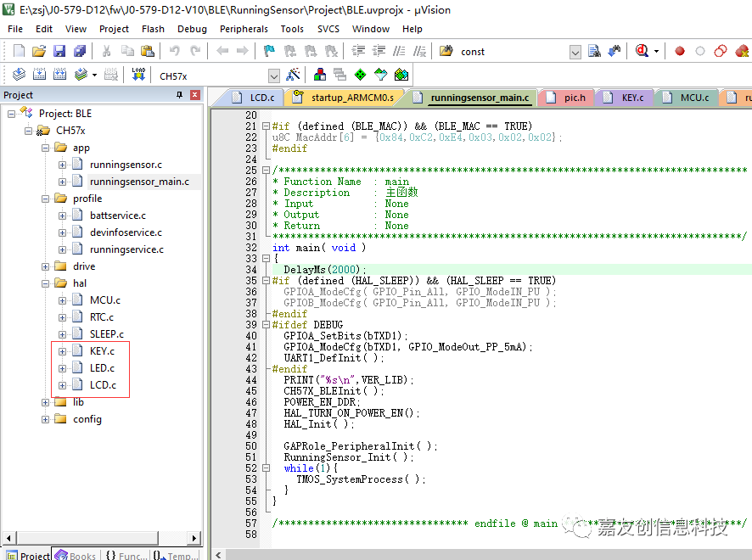This screenshot has width=752, height=560.
Task: Indent selected lines icon
Action: point(358,51)
